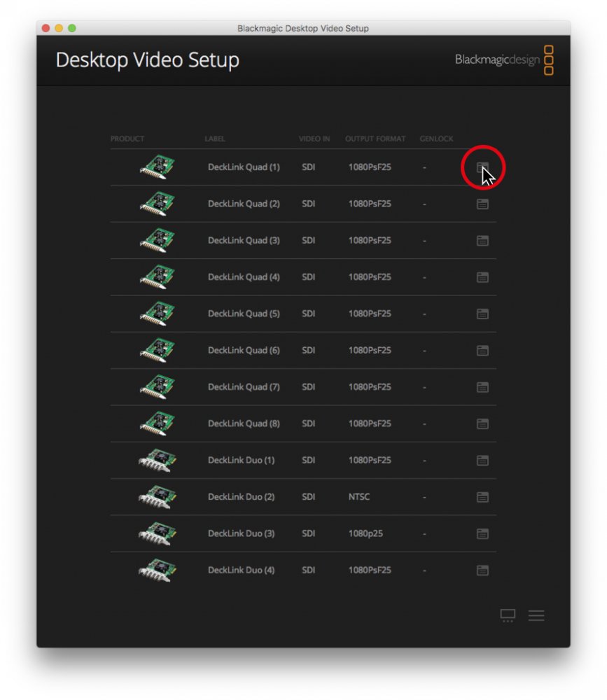Open settings icon for DeckLink Quad (8)

coord(482,423)
